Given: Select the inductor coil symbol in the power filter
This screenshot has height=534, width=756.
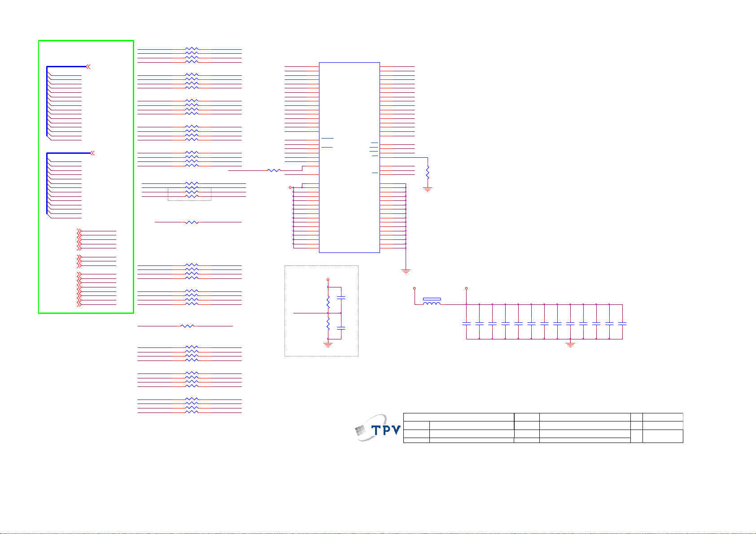Looking at the screenshot, I should tap(432, 304).
